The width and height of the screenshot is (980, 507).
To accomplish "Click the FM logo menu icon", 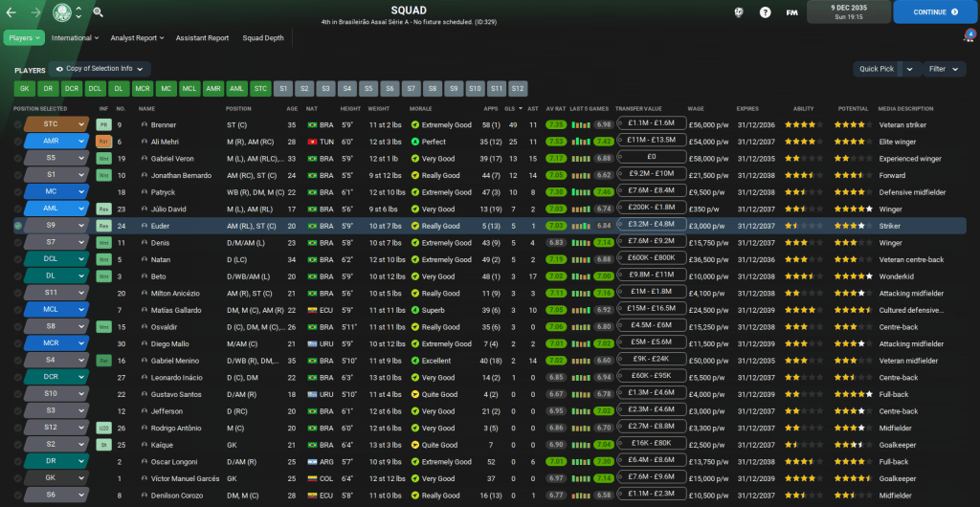I will pos(791,12).
